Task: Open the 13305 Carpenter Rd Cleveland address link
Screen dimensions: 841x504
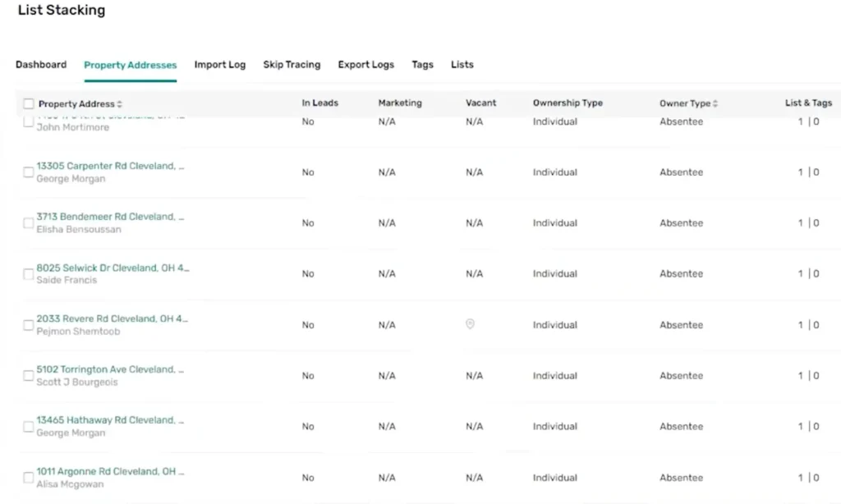Action: pyautogui.click(x=110, y=166)
